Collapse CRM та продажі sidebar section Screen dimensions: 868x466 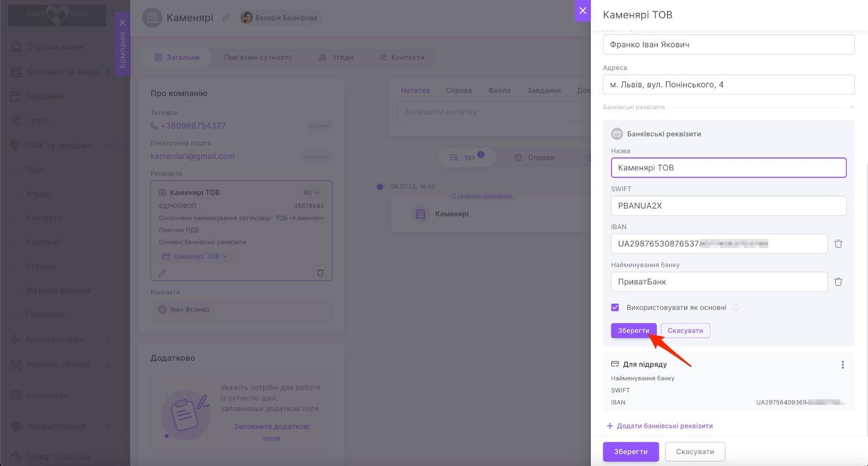tap(108, 145)
